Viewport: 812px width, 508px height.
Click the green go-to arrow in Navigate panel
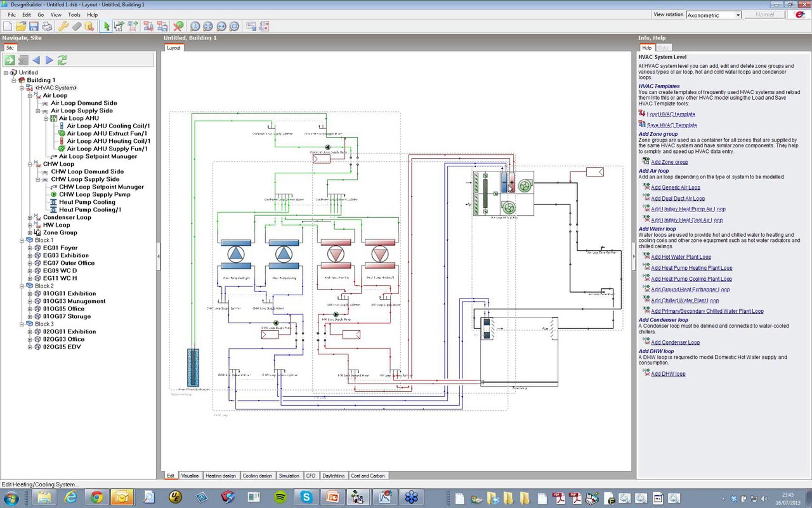coord(9,60)
